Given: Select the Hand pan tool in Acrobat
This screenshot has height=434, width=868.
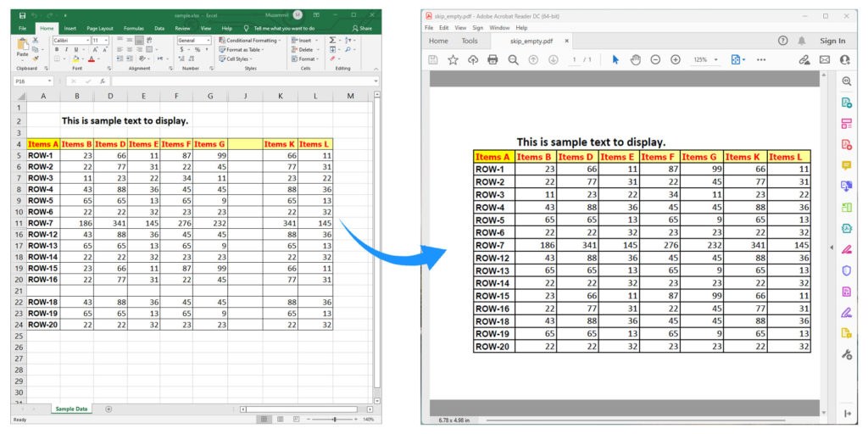Looking at the screenshot, I should pyautogui.click(x=636, y=59).
